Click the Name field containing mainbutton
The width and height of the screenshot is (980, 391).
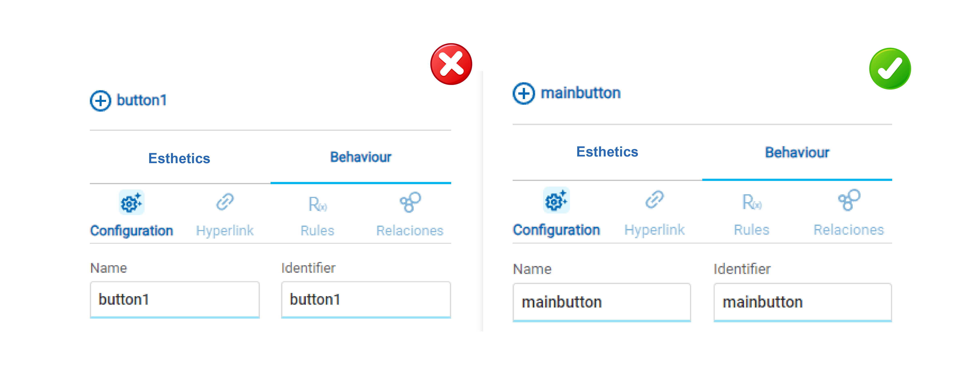point(602,302)
